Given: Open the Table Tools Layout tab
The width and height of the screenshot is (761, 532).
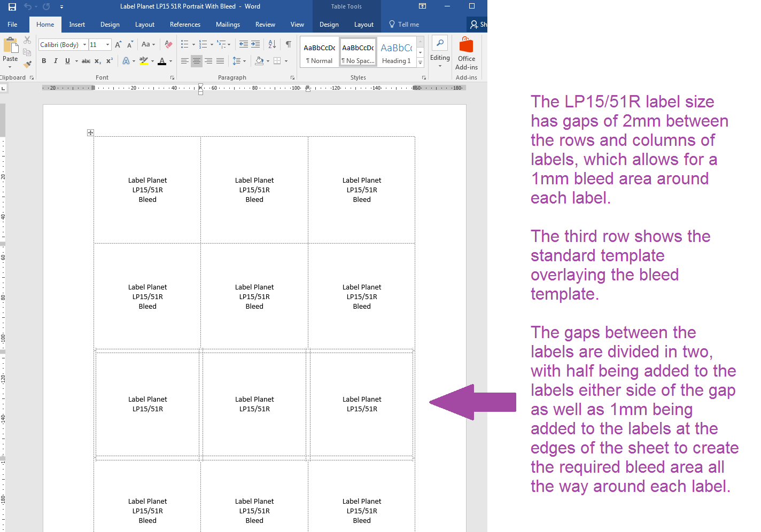Looking at the screenshot, I should pyautogui.click(x=363, y=24).
